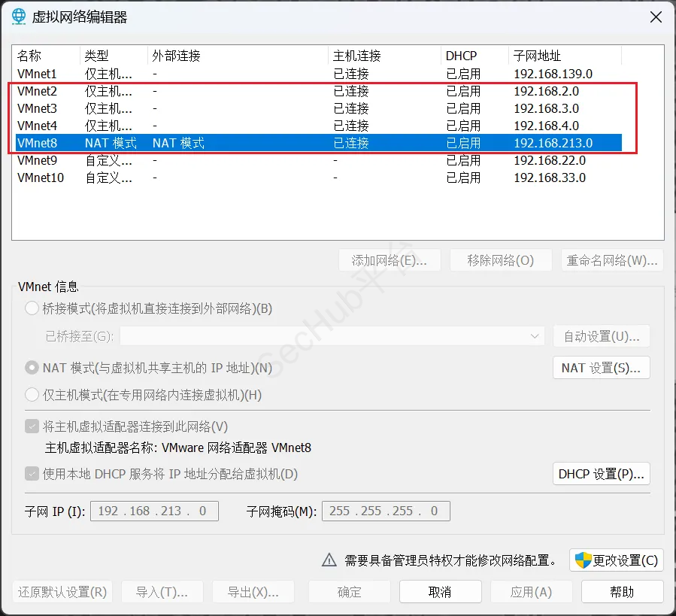
Task: Select the VMnet2 row
Action: 319,91
